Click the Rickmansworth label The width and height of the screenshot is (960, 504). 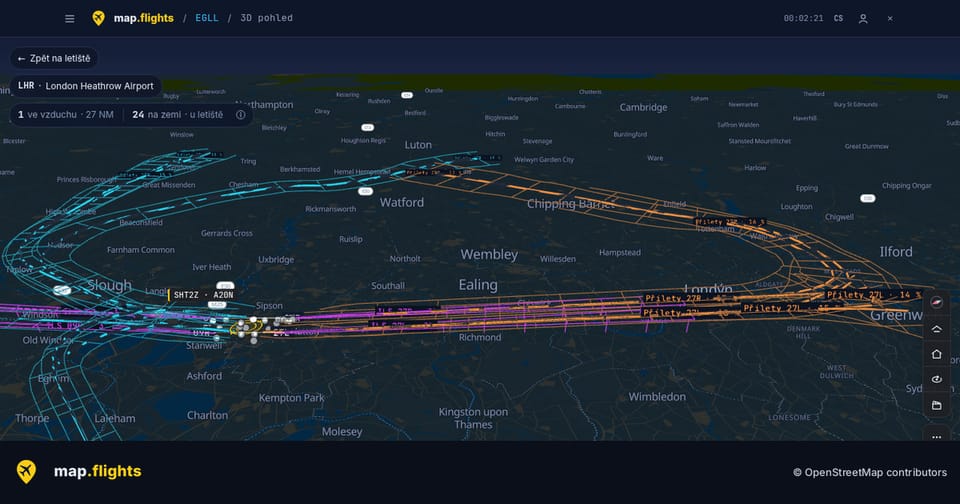pyautogui.click(x=331, y=209)
